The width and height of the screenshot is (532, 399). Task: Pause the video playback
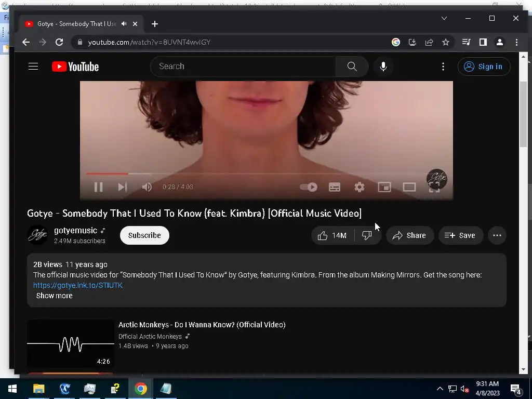coord(98,187)
